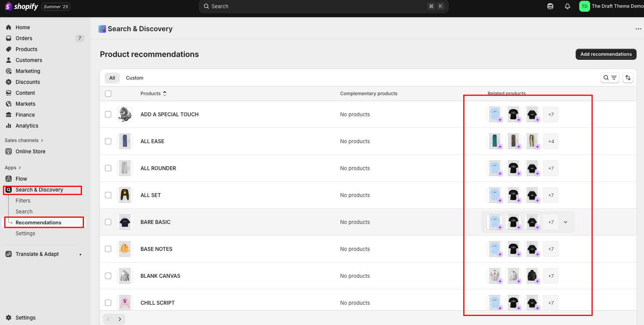This screenshot has height=325, width=644.
Task: Open the BLANK CANVAS product row
Action: pos(368,276)
